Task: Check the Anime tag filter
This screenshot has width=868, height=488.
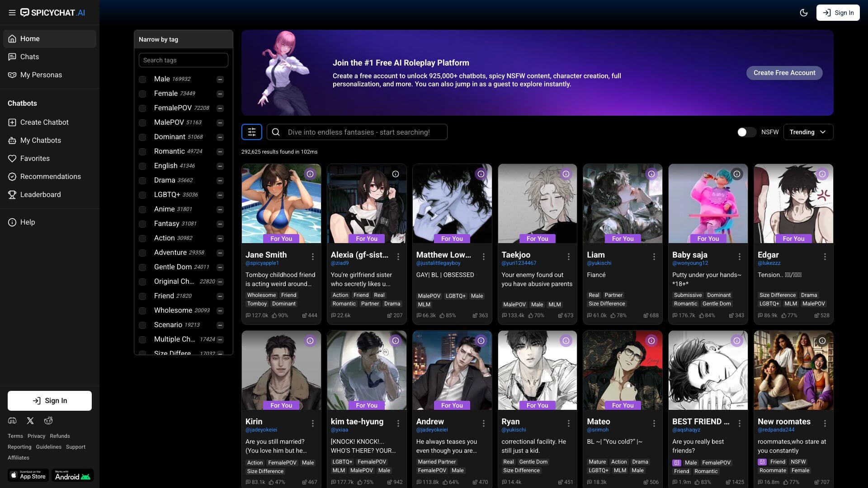Action: point(142,209)
